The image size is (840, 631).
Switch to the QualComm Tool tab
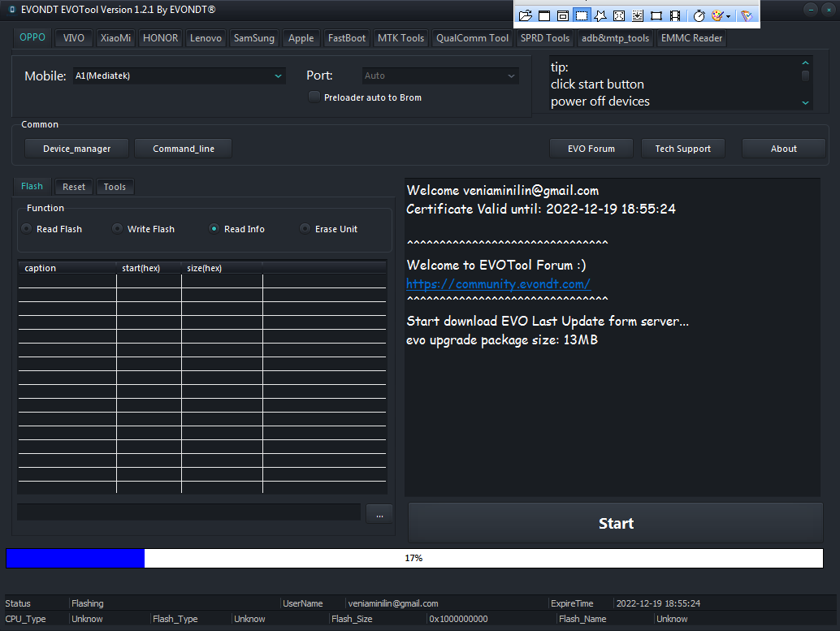(472, 38)
